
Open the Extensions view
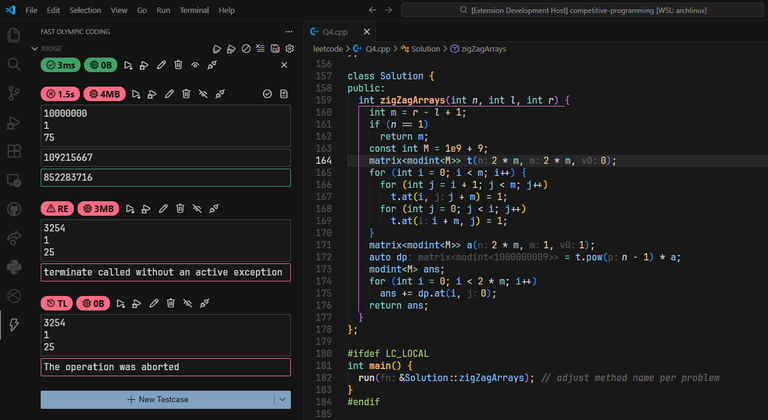14,151
